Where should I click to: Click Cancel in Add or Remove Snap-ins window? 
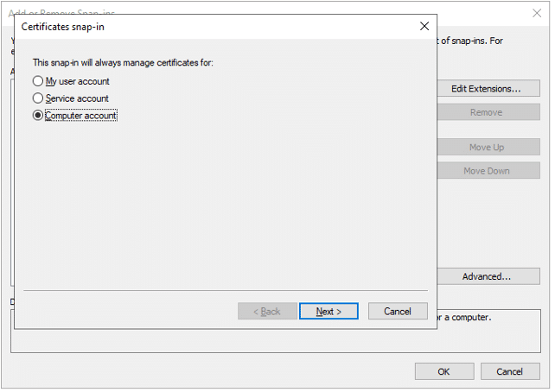[x=510, y=371]
